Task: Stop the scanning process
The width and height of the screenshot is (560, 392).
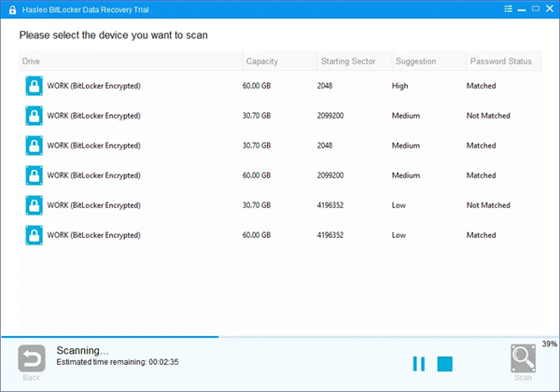Action: pyautogui.click(x=445, y=363)
